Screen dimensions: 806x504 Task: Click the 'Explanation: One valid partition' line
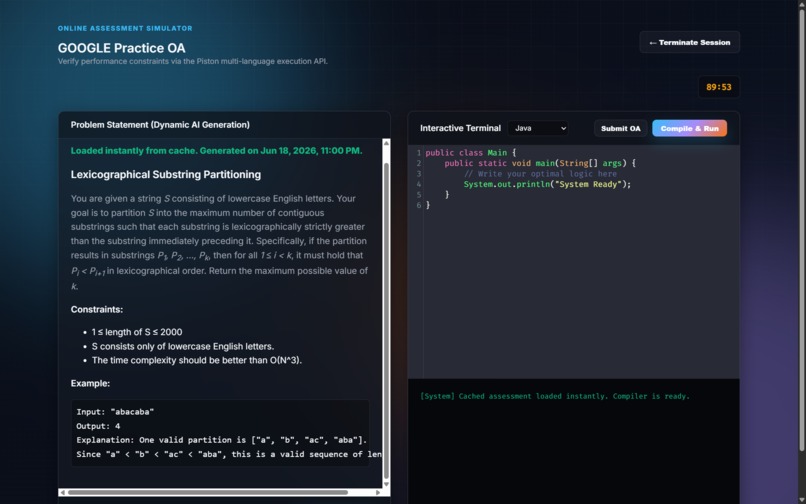coord(222,440)
